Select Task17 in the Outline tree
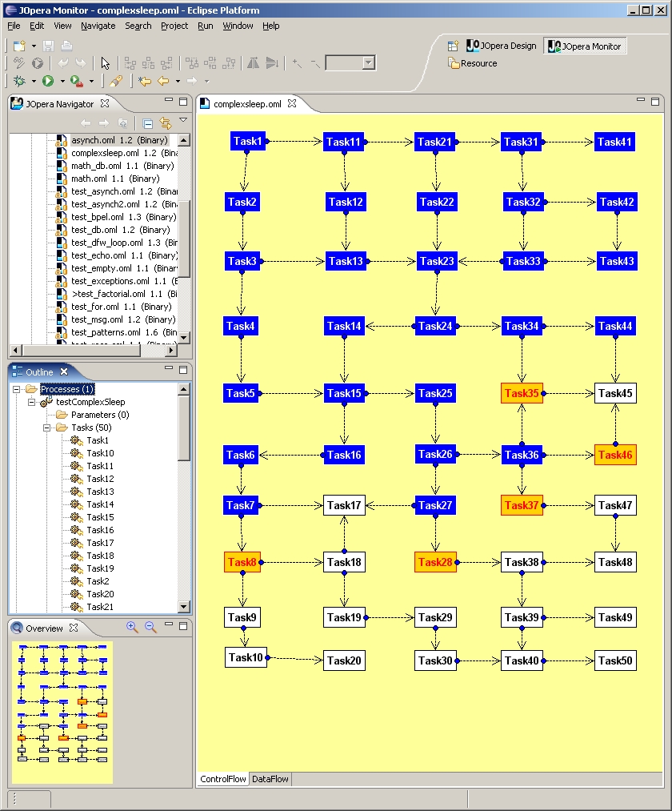Image resolution: width=672 pixels, height=811 pixels. pos(100,543)
